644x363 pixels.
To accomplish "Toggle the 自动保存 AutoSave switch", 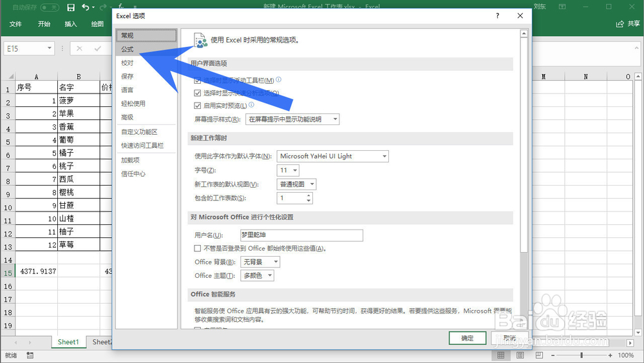I will pyautogui.click(x=50, y=7).
